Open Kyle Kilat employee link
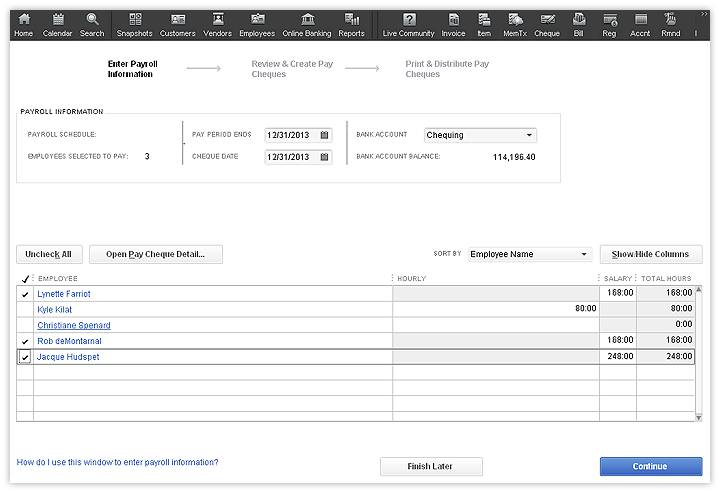This screenshot has height=493, width=720. [55, 309]
